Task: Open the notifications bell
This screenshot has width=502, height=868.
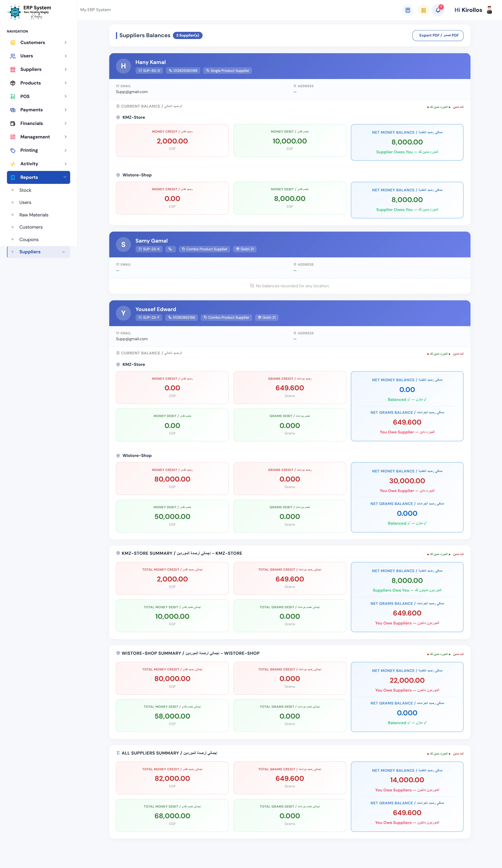Action: [x=438, y=10]
